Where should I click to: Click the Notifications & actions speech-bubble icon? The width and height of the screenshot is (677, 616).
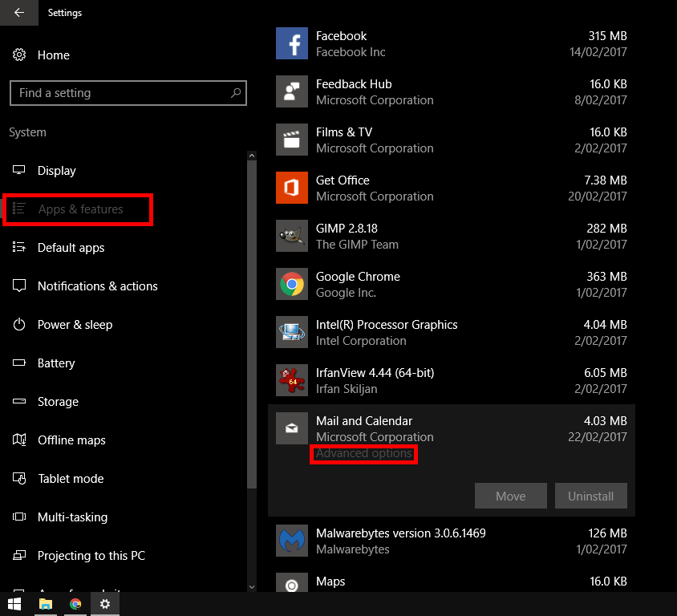19,286
